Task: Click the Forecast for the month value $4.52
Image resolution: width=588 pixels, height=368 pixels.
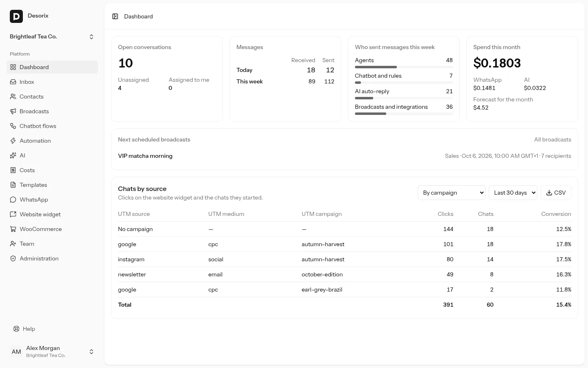Action: pyautogui.click(x=481, y=108)
